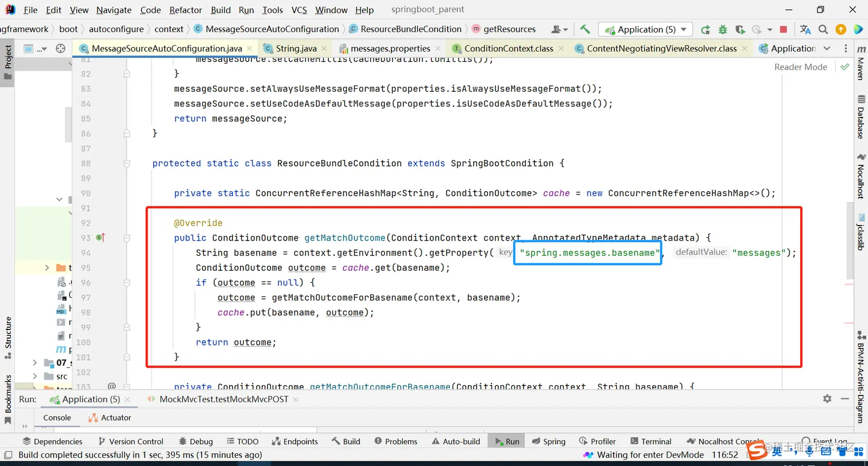Open the Endpoints tool window
Image resolution: width=868 pixels, height=466 pixels.
coord(294,441)
